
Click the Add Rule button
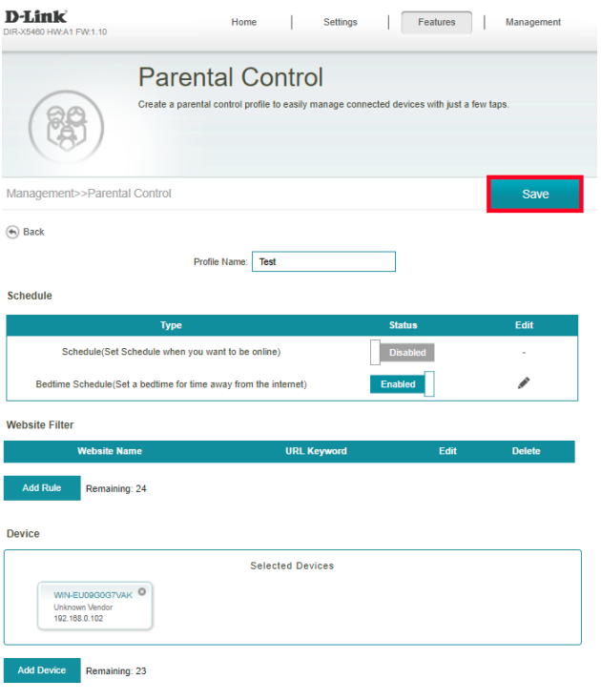pos(42,488)
